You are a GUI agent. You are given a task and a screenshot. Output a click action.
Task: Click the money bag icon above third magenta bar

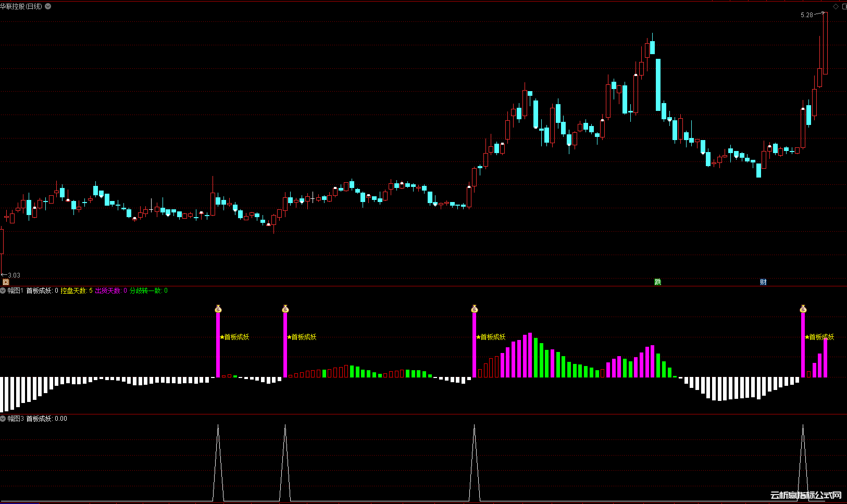click(x=474, y=309)
